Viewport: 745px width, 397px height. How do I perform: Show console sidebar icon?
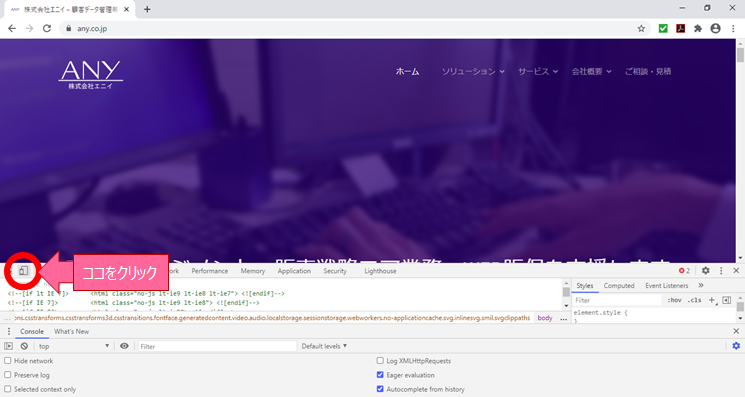pyautogui.click(x=9, y=346)
